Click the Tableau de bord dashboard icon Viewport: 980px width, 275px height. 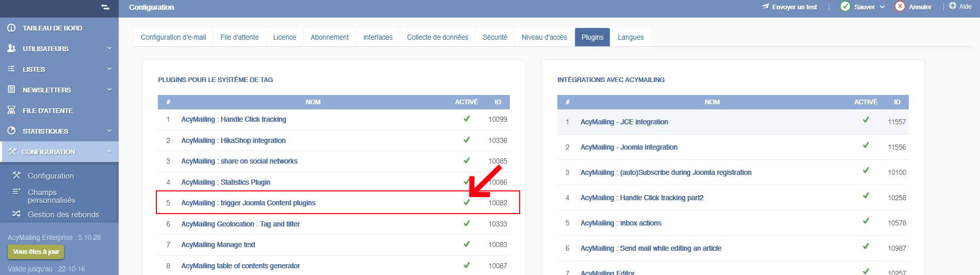(x=11, y=28)
